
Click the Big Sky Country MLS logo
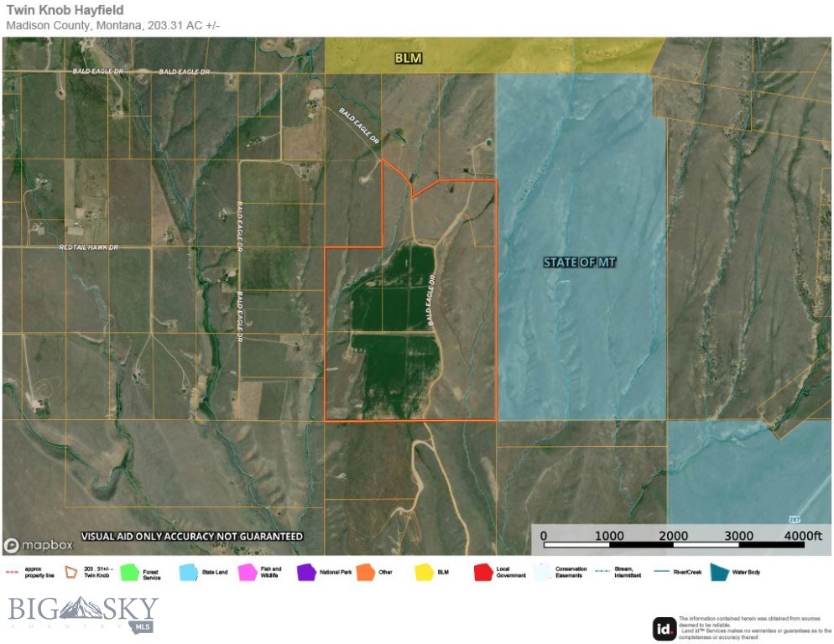pyautogui.click(x=83, y=615)
